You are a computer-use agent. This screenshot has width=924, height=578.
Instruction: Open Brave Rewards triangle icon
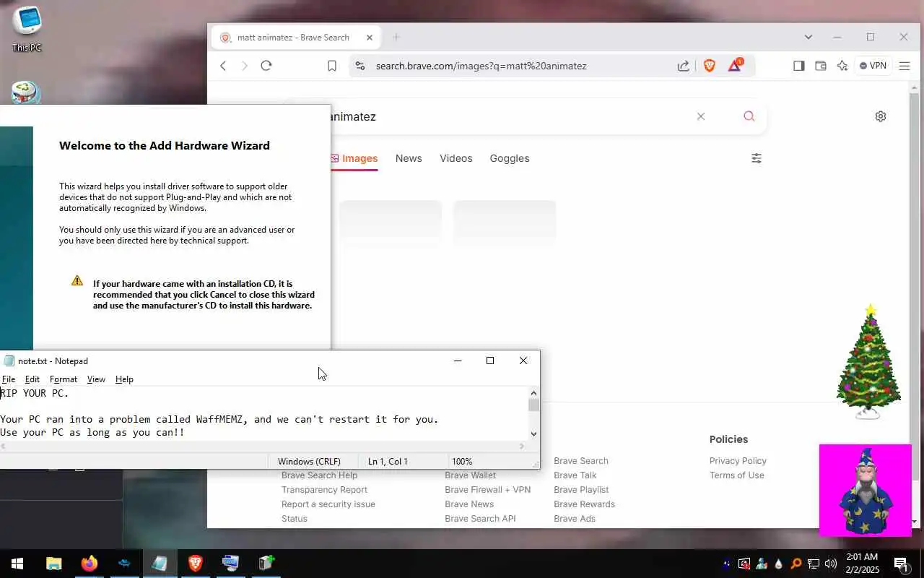click(x=736, y=65)
